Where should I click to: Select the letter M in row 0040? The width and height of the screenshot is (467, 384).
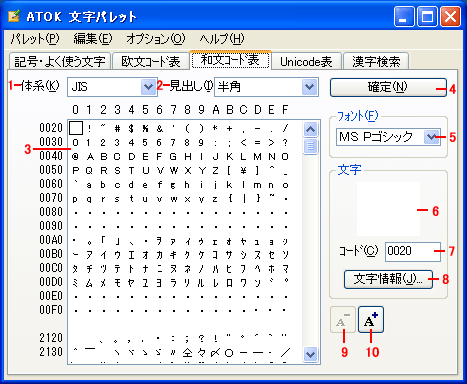[x=257, y=157]
